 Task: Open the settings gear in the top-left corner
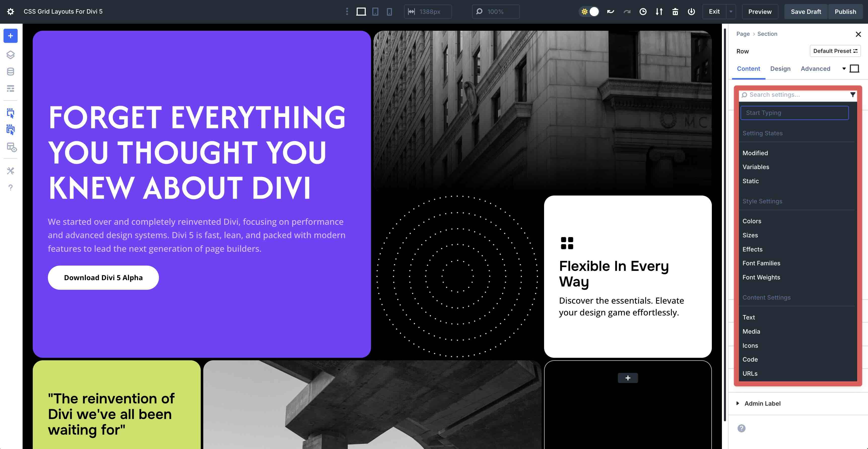tap(10, 11)
